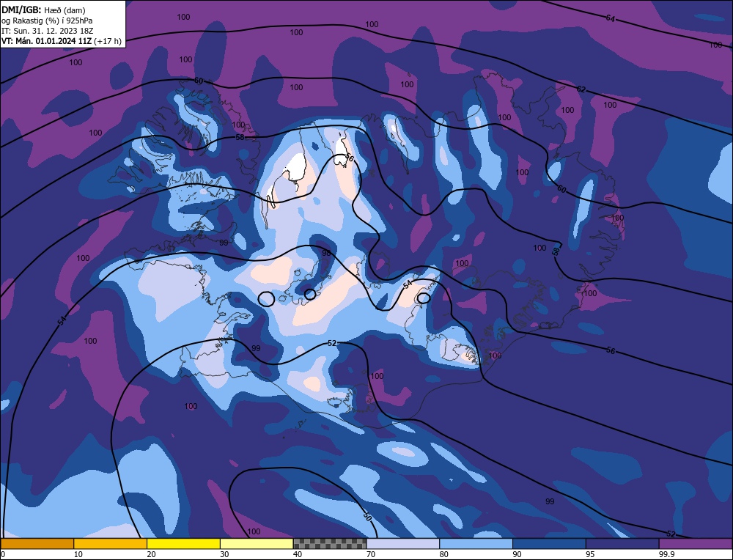Click the "98" humidity value on the map

tap(326, 253)
